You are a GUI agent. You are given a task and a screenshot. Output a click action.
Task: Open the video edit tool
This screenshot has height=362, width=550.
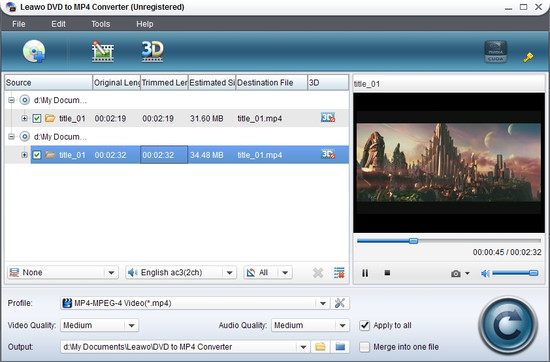click(x=102, y=52)
